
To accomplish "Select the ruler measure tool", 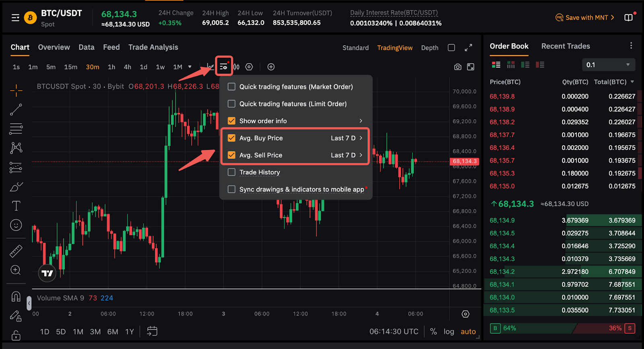I will tap(16, 251).
